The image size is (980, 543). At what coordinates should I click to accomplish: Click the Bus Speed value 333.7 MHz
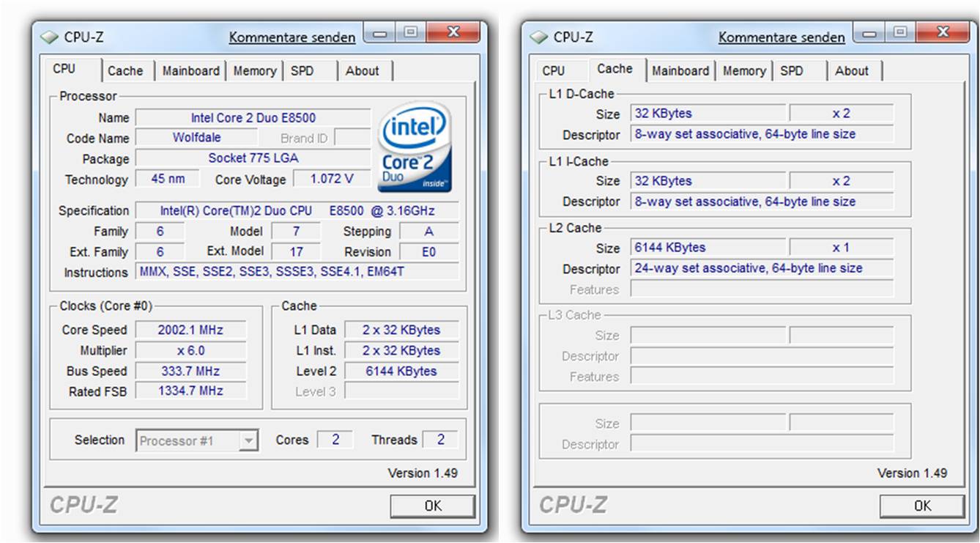[x=191, y=371]
